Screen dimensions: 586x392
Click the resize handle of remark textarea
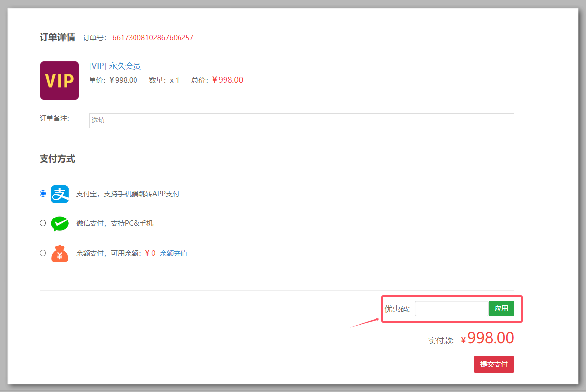click(x=511, y=125)
